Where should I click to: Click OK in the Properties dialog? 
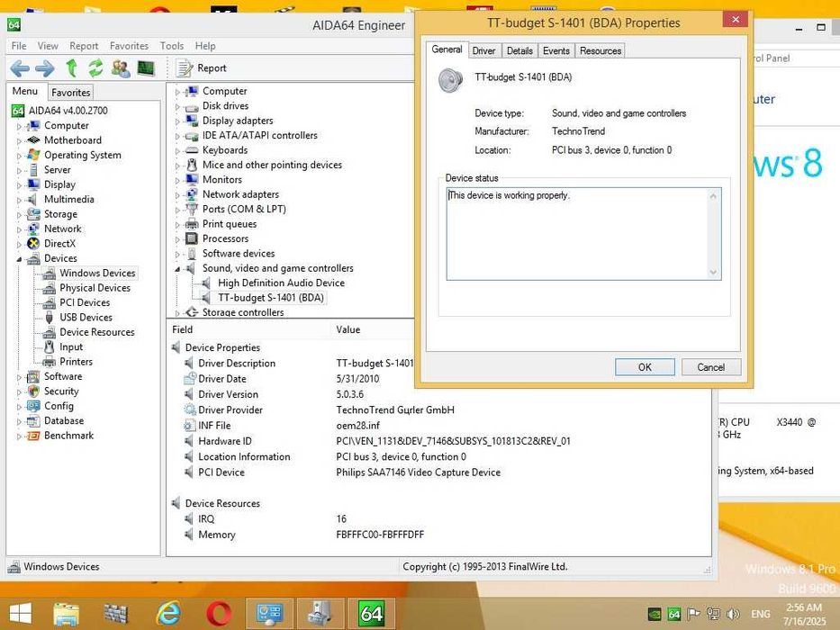tap(645, 367)
